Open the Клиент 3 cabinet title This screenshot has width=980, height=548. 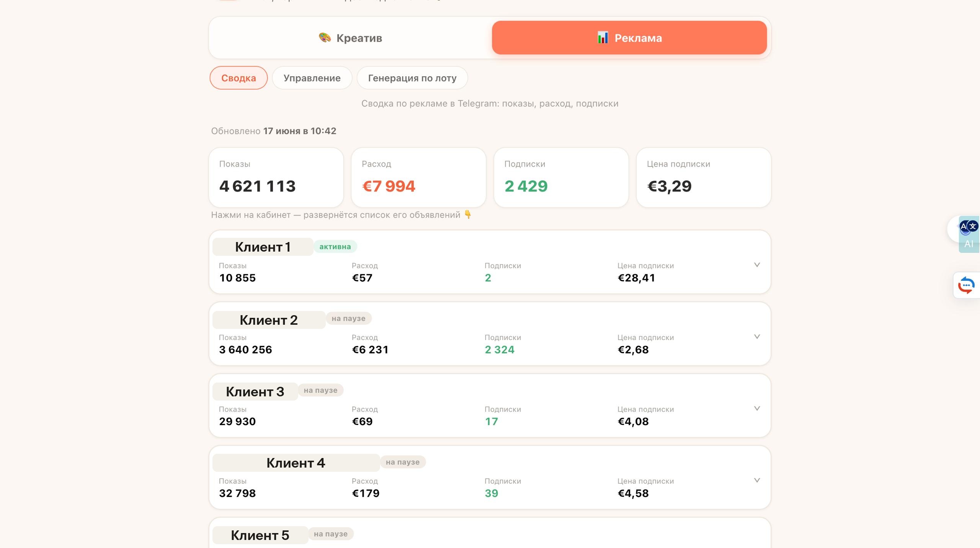coord(255,391)
